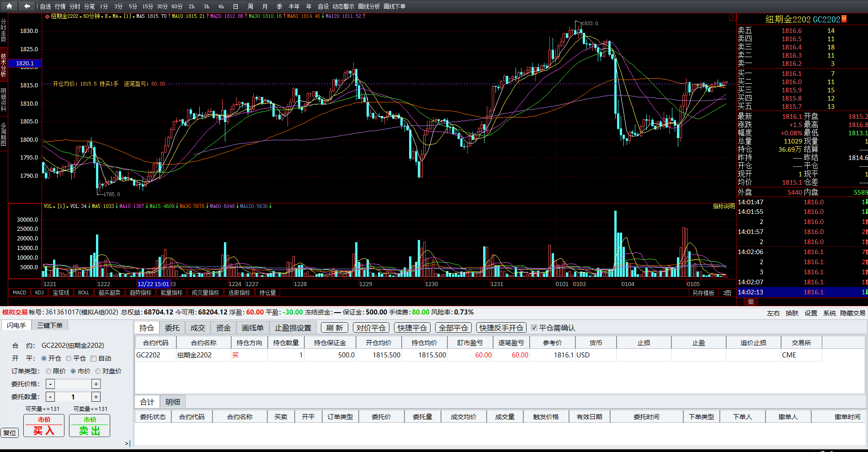Open 动态警示 from the top toolbar
This screenshot has width=868, height=452.
point(343,6)
